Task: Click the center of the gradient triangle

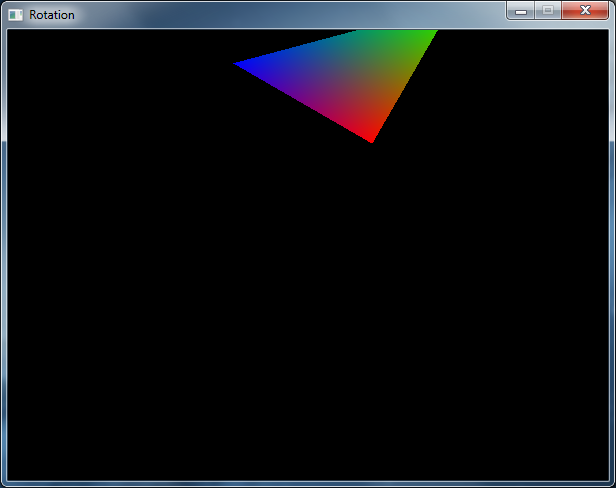Action: coord(350,75)
